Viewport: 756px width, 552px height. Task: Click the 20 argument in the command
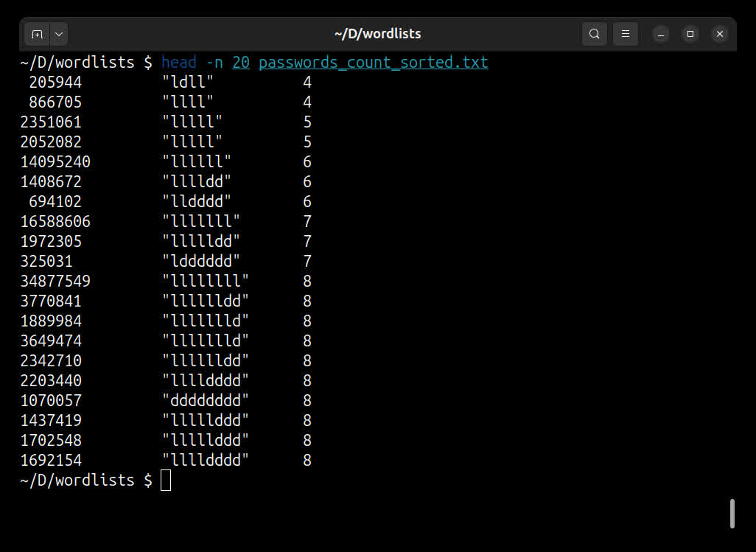click(240, 63)
